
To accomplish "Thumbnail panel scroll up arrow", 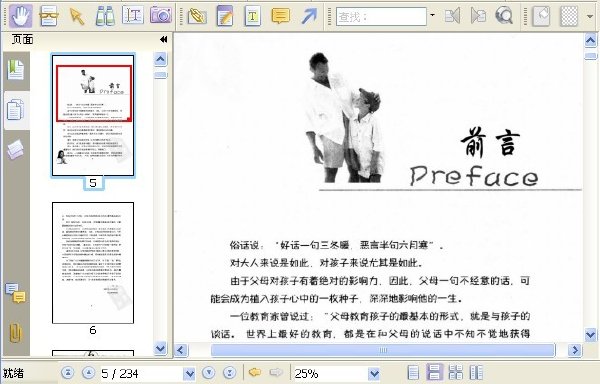I will point(161,60).
